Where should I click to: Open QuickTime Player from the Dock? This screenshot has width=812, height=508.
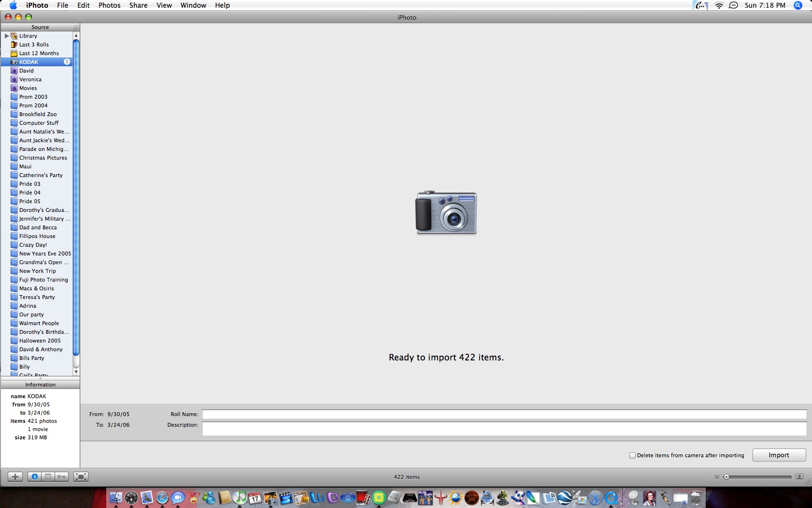click(610, 497)
